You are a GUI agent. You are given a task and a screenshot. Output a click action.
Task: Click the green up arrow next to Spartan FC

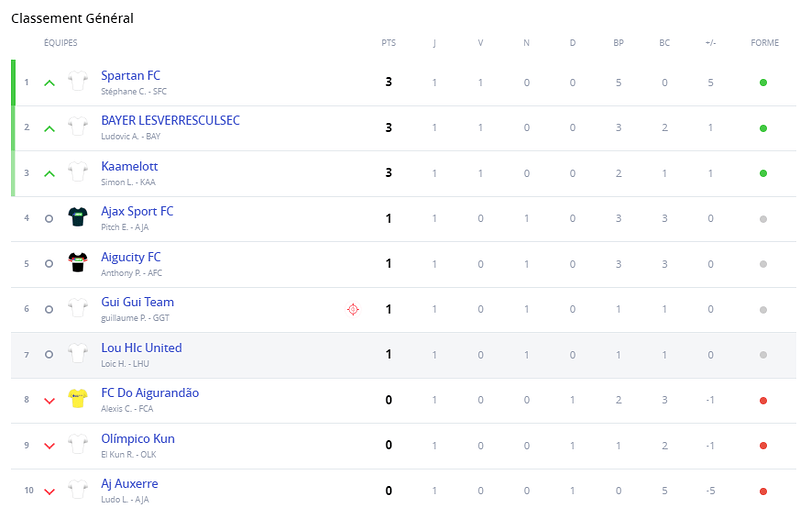49,83
